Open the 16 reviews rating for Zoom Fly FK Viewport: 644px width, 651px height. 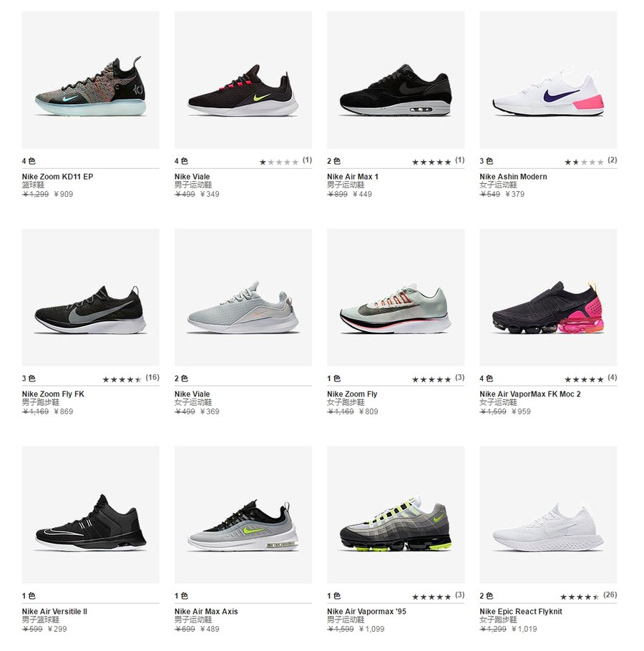pos(131,378)
